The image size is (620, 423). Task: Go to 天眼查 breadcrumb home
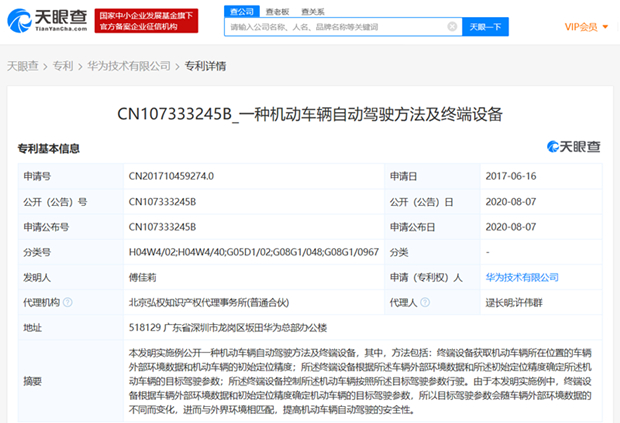[x=23, y=66]
